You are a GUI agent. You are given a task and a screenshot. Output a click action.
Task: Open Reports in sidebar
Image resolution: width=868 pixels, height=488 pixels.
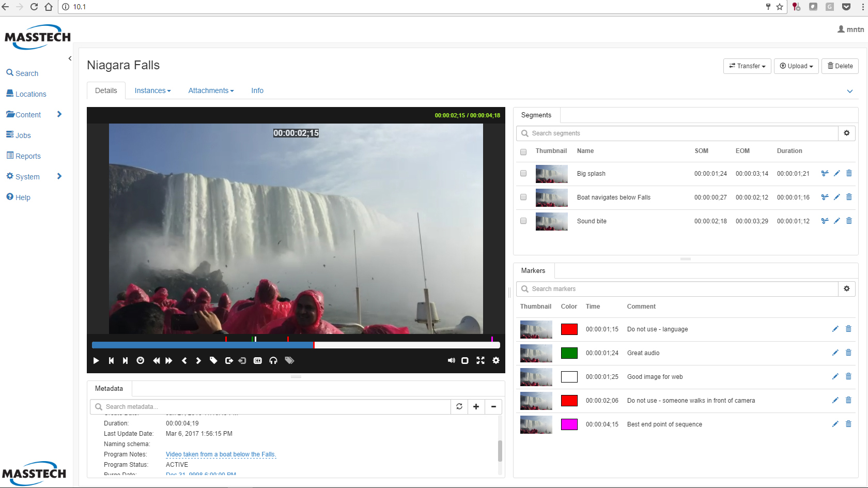tap(23, 156)
